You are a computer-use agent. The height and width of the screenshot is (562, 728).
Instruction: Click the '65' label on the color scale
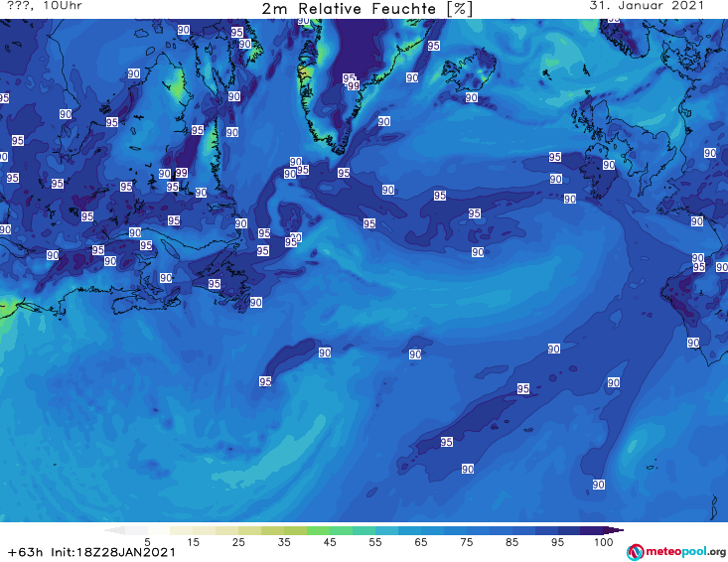421,542
